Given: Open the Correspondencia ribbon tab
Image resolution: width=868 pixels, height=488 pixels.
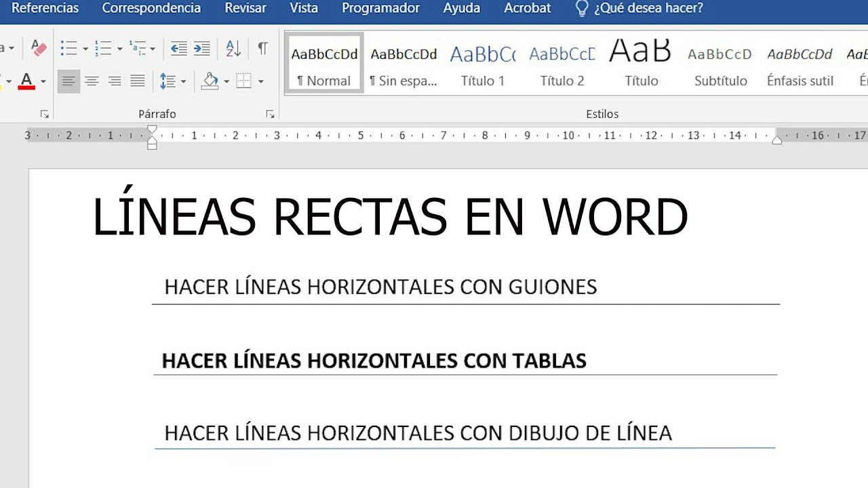Looking at the screenshot, I should pyautogui.click(x=151, y=9).
